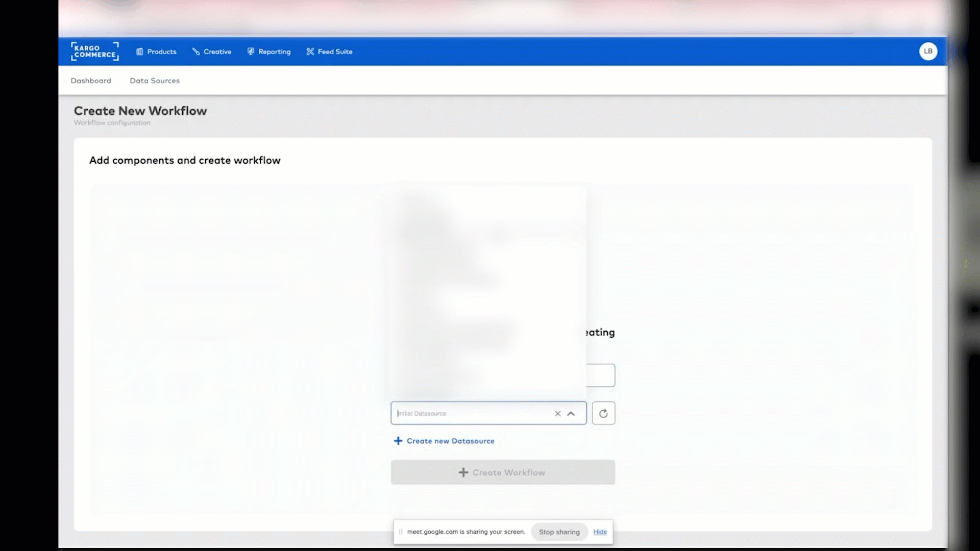Click the plus icon next to Create new Datasource

(x=398, y=441)
